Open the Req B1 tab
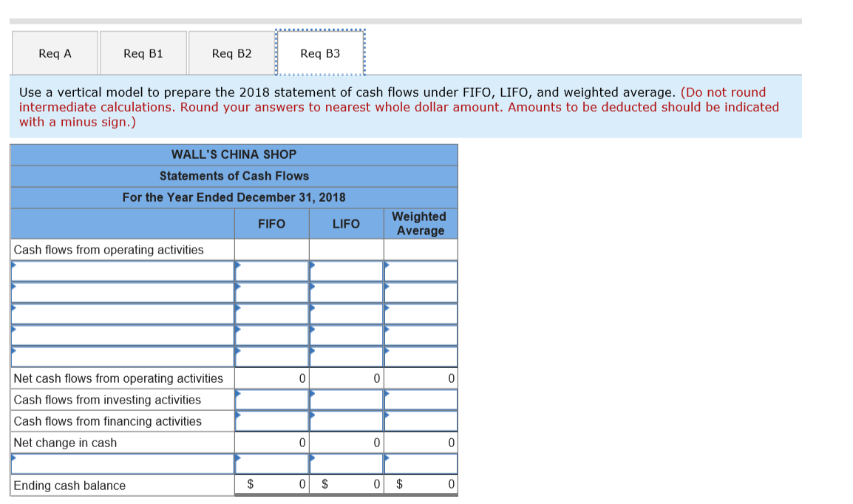Viewport: 853px width, 504px height. 143,53
